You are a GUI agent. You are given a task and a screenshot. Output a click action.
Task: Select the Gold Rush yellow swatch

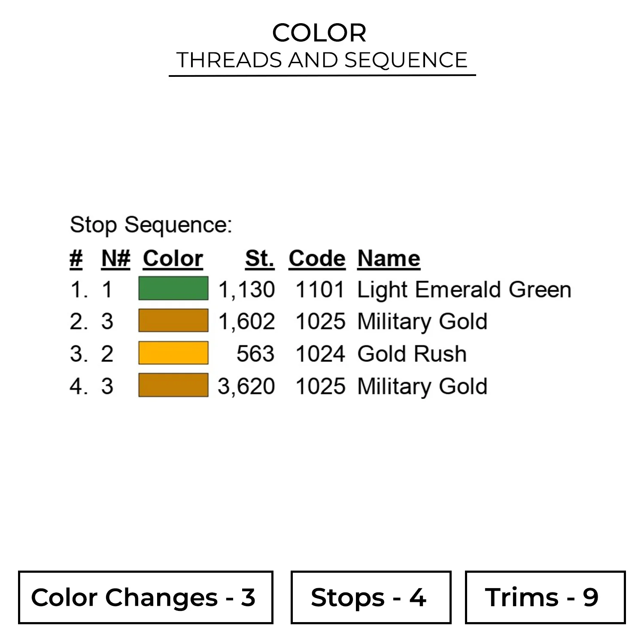173,353
